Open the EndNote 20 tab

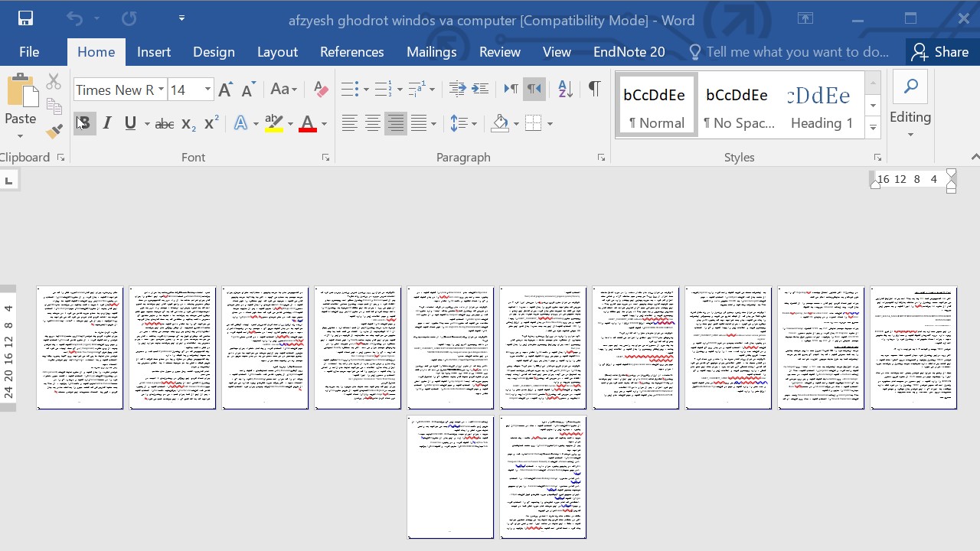point(629,52)
